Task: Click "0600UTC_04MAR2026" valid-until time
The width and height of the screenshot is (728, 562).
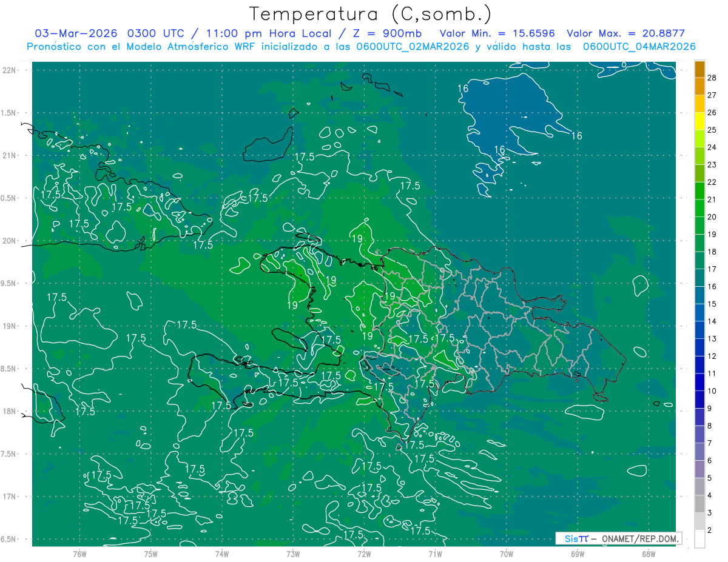Action: tap(639, 46)
